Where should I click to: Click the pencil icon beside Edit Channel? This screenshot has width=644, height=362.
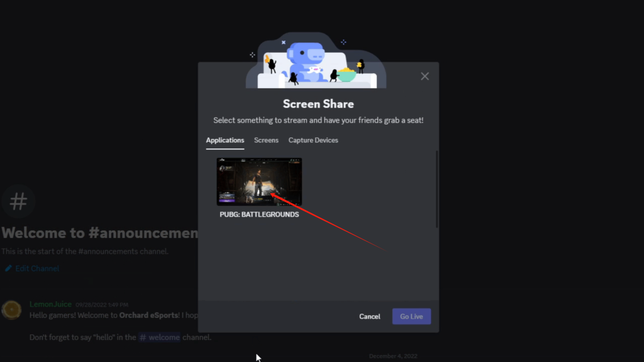pyautogui.click(x=8, y=268)
